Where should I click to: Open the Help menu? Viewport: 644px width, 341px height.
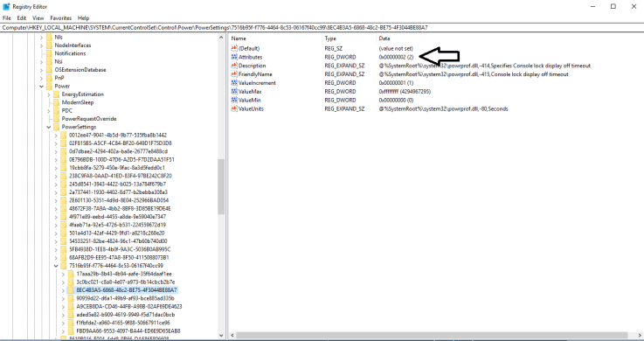(83, 18)
